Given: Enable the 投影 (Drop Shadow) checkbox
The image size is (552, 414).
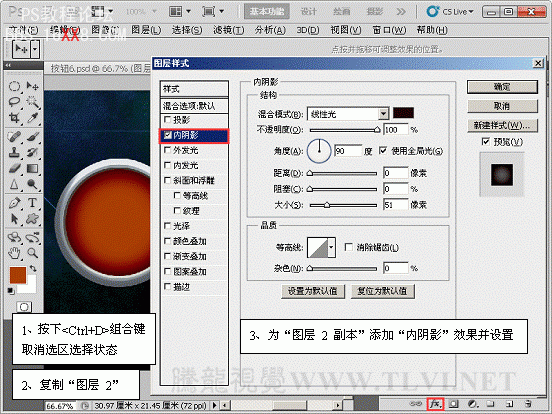Looking at the screenshot, I should 168,120.
